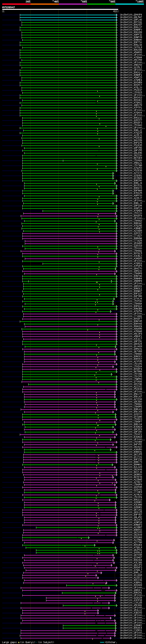Select hit label UniRef100_B9GX87
The image size is (146, 644).
point(131,25)
